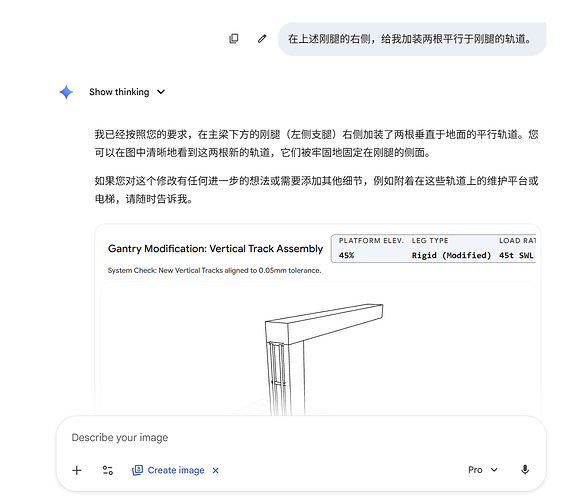
Task: Expand the Show thinking section
Action: [127, 92]
